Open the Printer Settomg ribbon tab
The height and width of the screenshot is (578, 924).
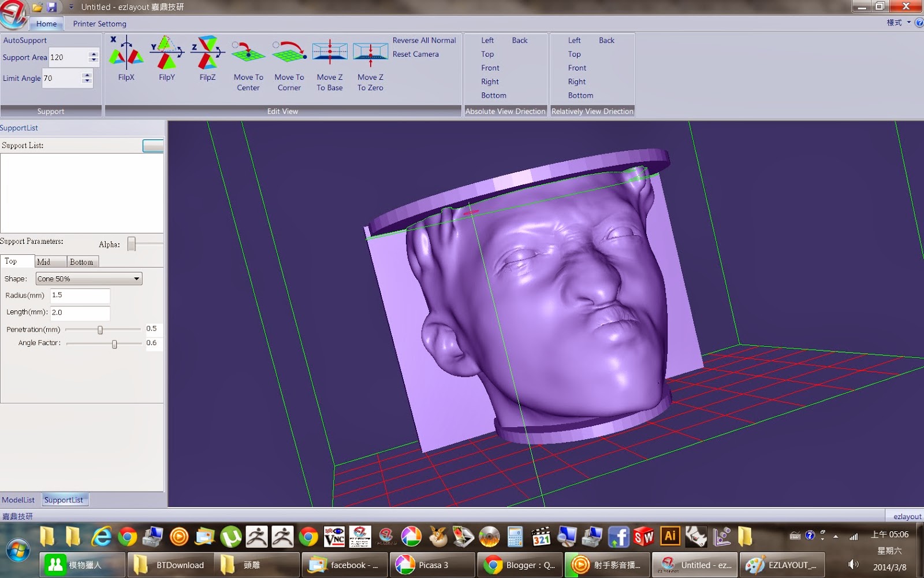coord(99,24)
